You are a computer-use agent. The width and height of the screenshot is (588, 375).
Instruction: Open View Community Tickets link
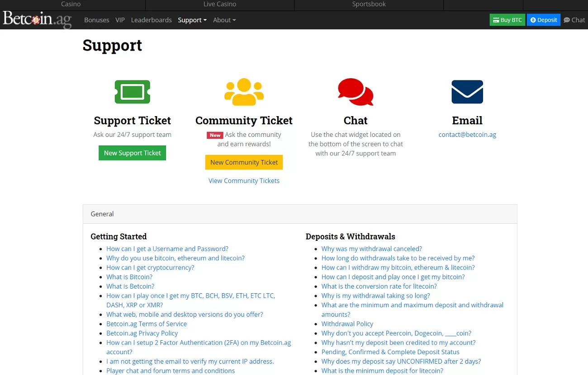244,181
